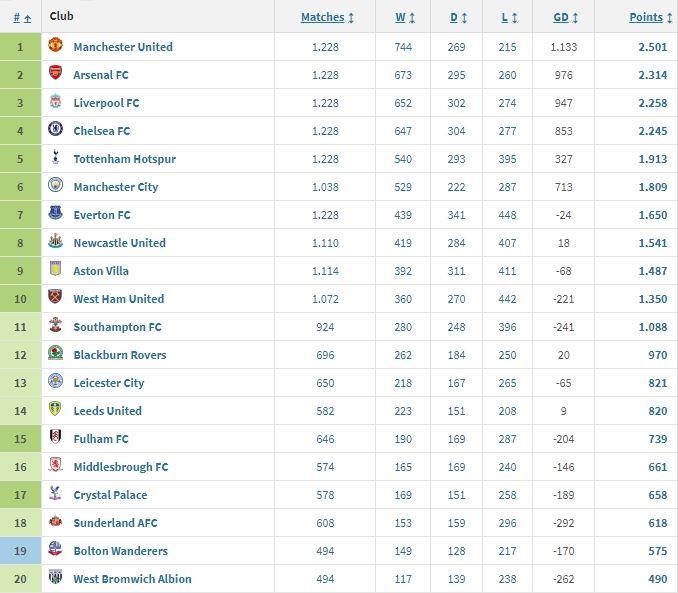Click the Aston Villa crest icon
The image size is (678, 593).
pyautogui.click(x=55, y=269)
